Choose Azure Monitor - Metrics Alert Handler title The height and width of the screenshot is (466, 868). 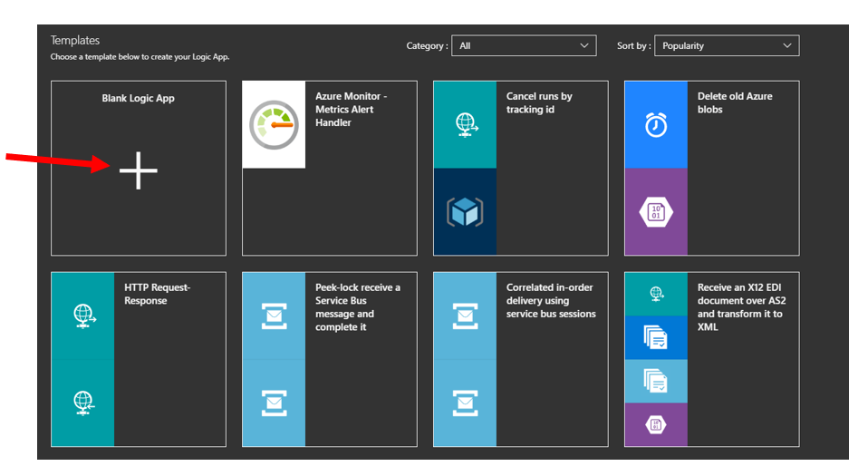tap(351, 109)
